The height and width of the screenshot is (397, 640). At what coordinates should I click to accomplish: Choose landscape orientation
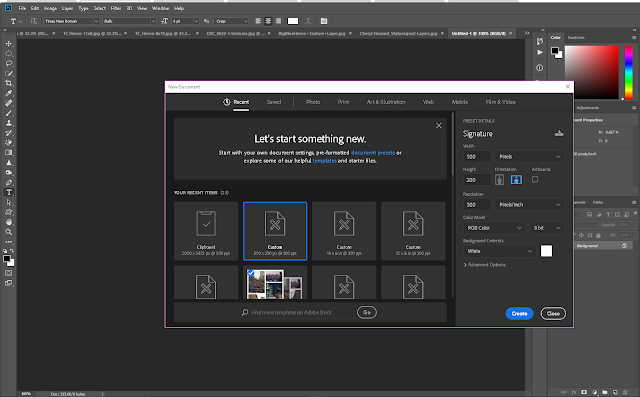pos(516,180)
